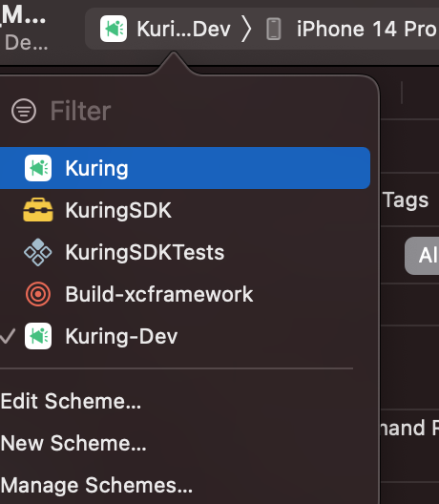Select the Kuring scheme
Viewport: 439px width, 504px height.
point(185,168)
